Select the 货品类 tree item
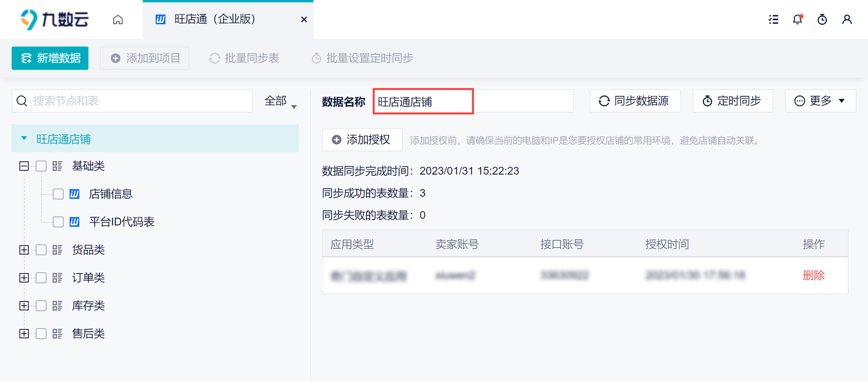The image size is (868, 381). (x=88, y=250)
